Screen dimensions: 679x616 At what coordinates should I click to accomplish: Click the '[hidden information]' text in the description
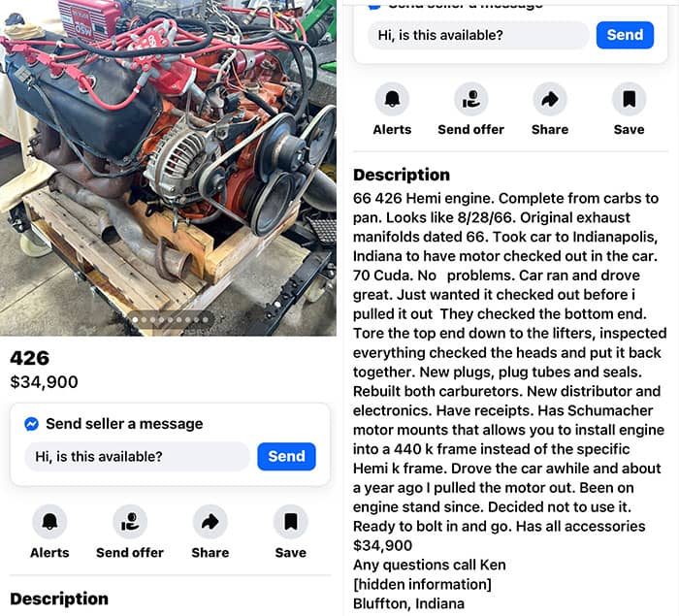[422, 584]
